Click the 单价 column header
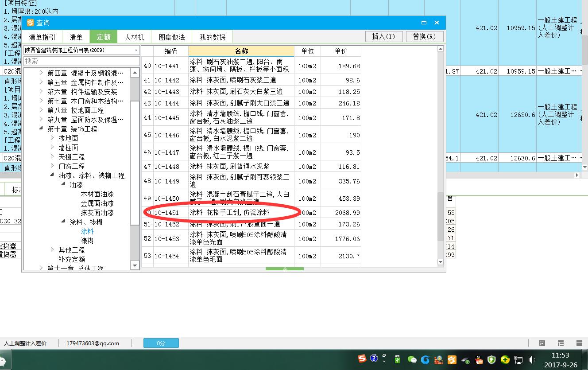The image size is (588, 370). [x=341, y=51]
